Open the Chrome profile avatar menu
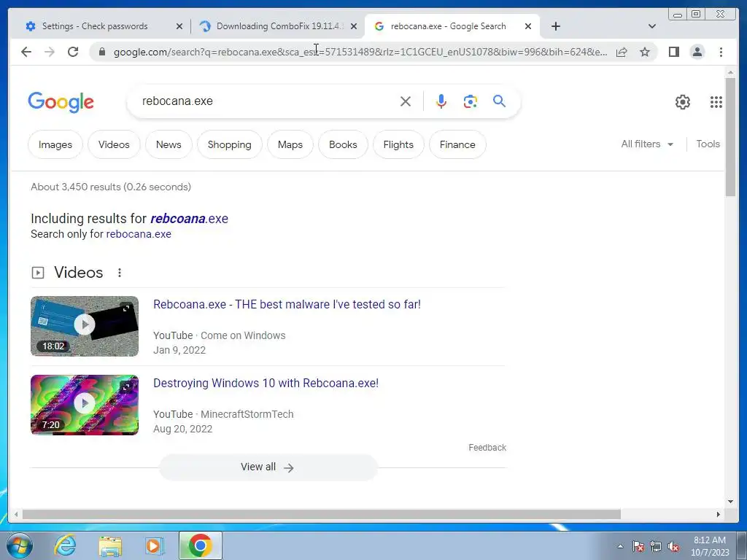The image size is (747, 560). point(697,52)
